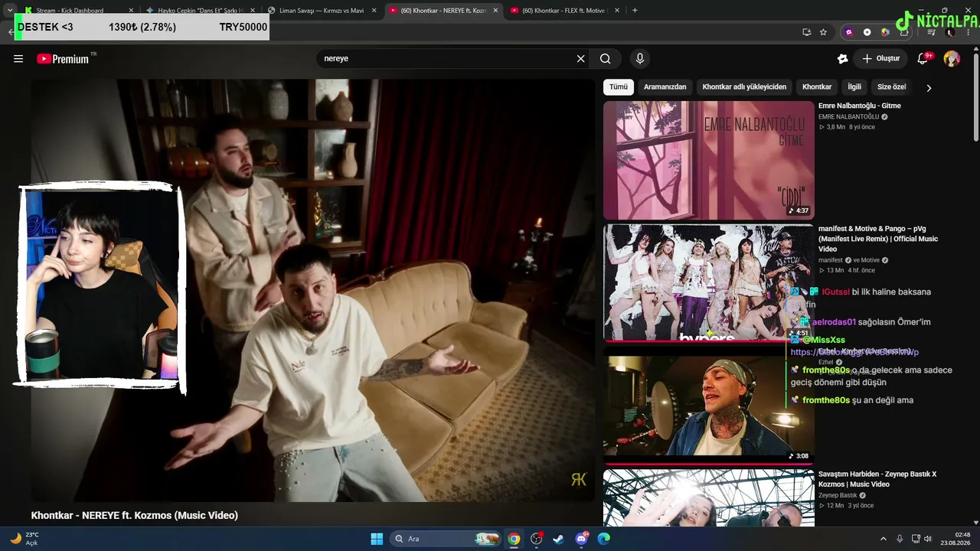Click the system tray microphone icon
Screen dimensions: 980x551
coord(900,539)
